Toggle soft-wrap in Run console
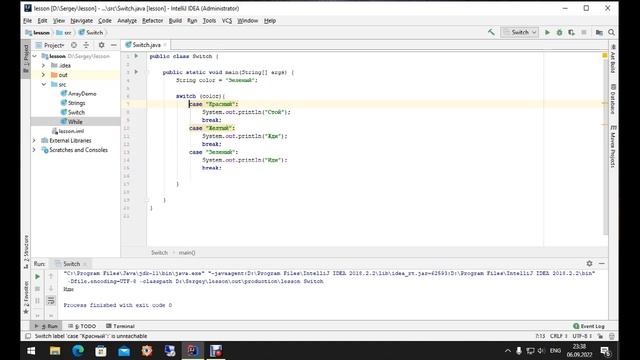This screenshot has height=360, width=640. click(x=51, y=301)
